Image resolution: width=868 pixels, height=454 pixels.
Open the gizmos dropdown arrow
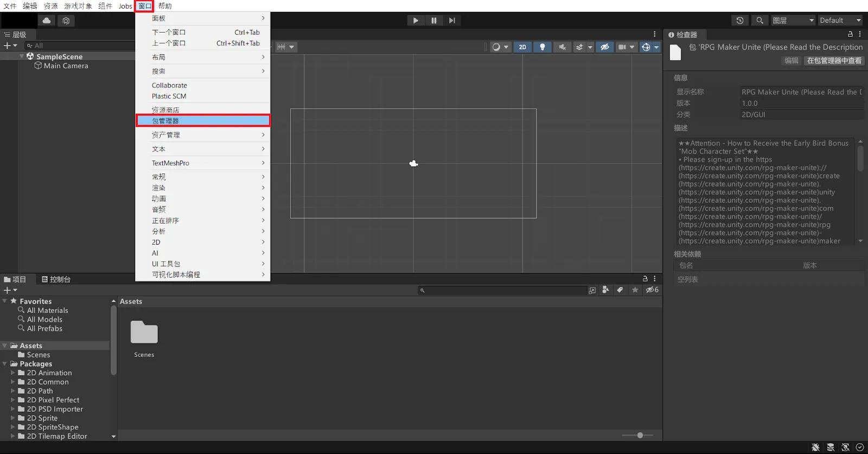[x=656, y=47]
